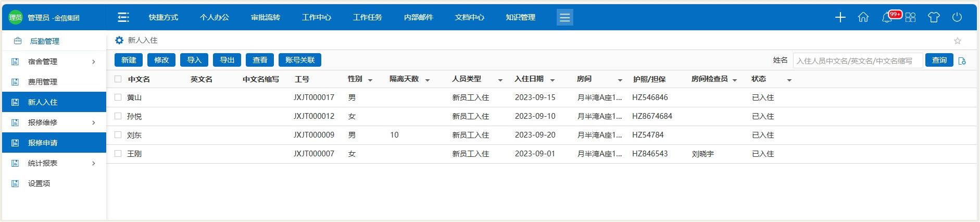
Task: Select the checkbox for 刘东 row
Action: (x=118, y=135)
